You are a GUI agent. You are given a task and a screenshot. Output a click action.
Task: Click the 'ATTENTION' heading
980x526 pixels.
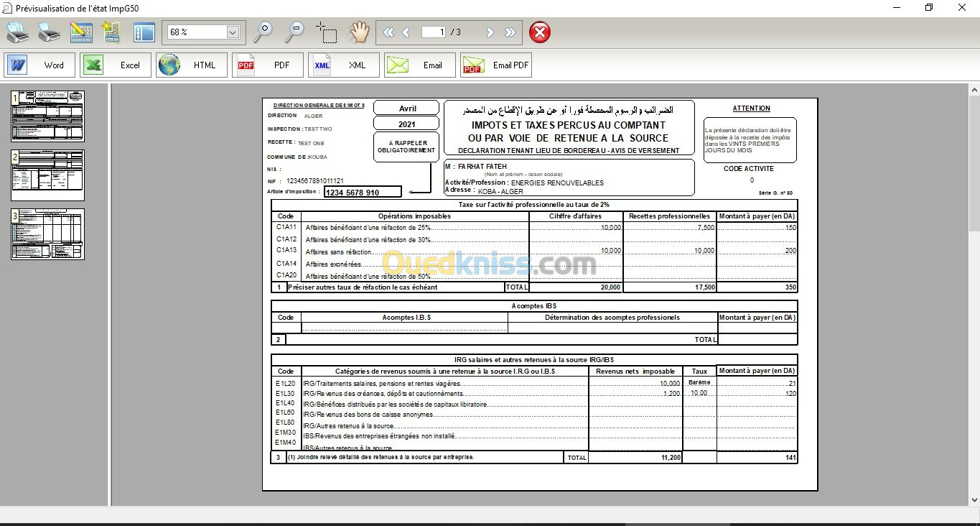(x=751, y=109)
